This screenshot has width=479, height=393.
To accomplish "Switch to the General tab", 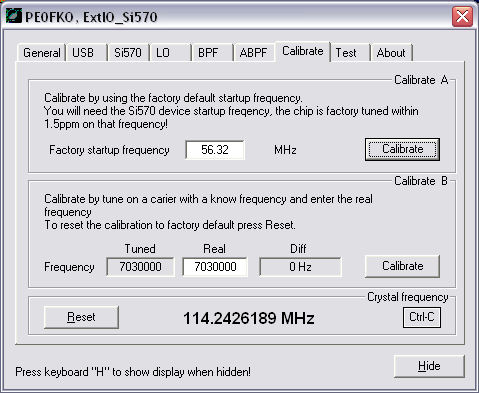I will [x=41, y=53].
